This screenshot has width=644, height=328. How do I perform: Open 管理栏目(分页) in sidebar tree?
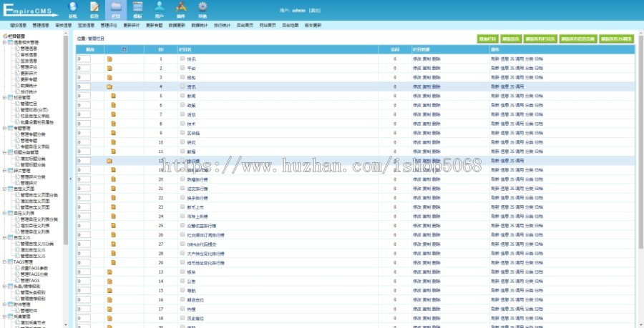[x=34, y=110]
